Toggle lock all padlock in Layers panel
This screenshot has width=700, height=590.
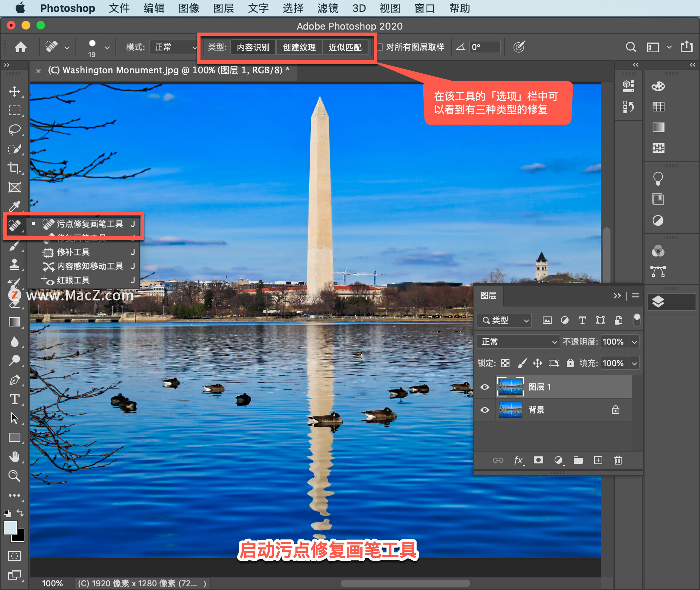coord(571,363)
